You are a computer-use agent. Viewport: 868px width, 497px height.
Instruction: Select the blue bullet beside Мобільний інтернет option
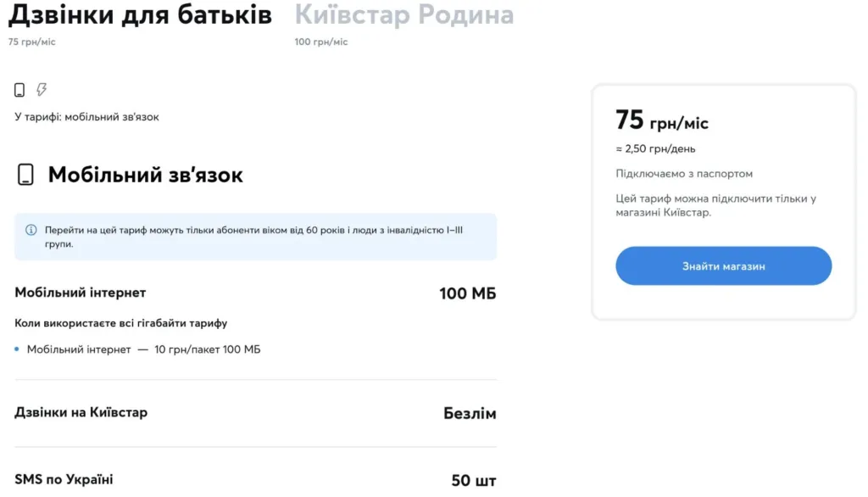(18, 349)
